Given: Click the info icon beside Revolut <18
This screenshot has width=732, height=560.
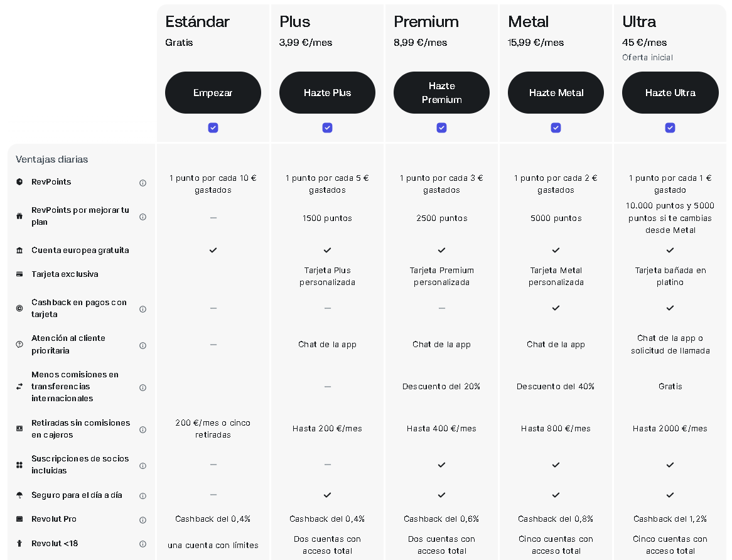Looking at the screenshot, I should [x=143, y=544].
